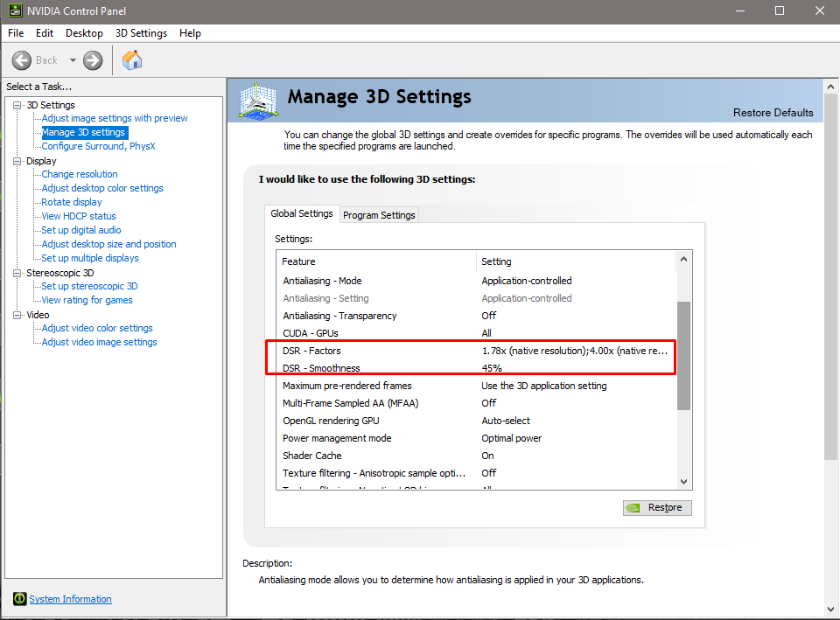This screenshot has height=620, width=840.
Task: Open Set up digital audio
Action: (81, 230)
